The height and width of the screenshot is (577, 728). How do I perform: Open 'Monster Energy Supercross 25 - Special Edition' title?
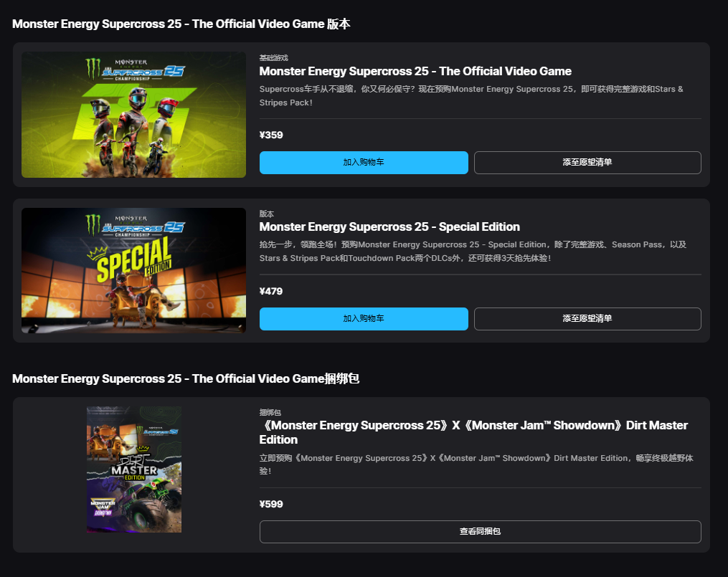389,226
